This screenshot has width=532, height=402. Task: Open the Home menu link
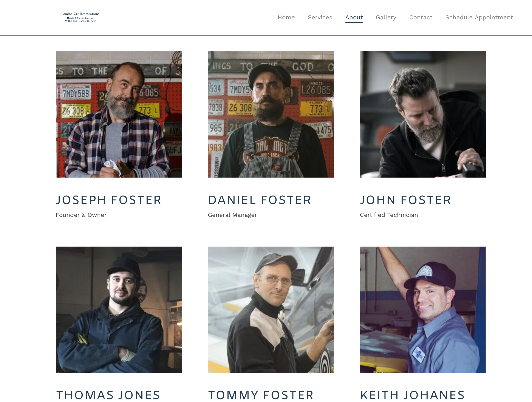click(286, 17)
